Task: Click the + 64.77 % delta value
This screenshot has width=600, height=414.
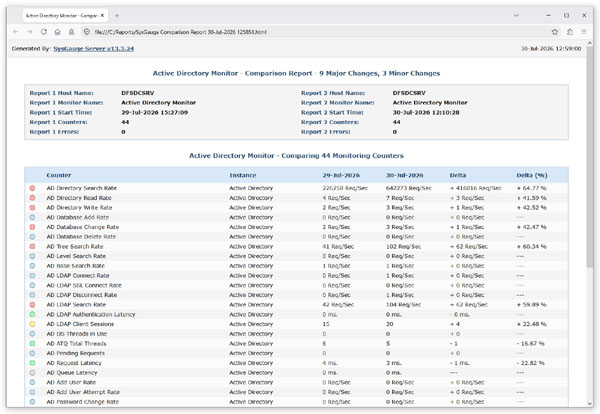Action: [x=532, y=188]
